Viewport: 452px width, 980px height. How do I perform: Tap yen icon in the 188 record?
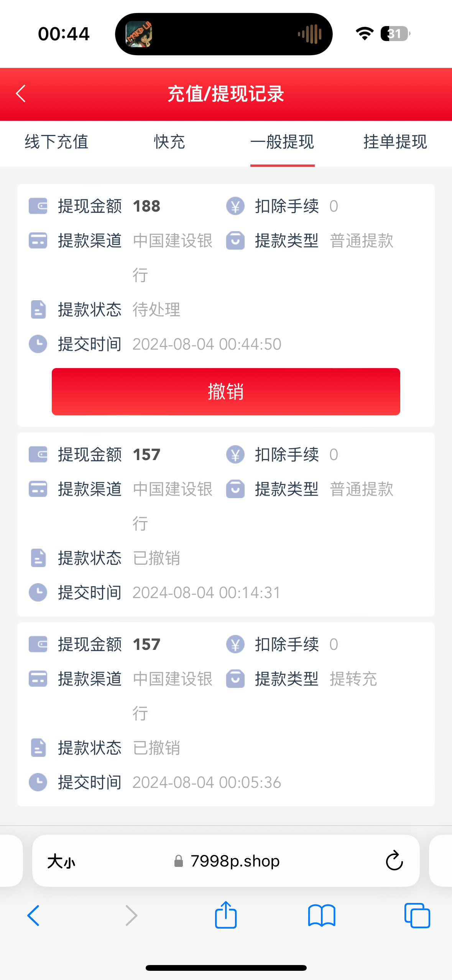(x=235, y=206)
